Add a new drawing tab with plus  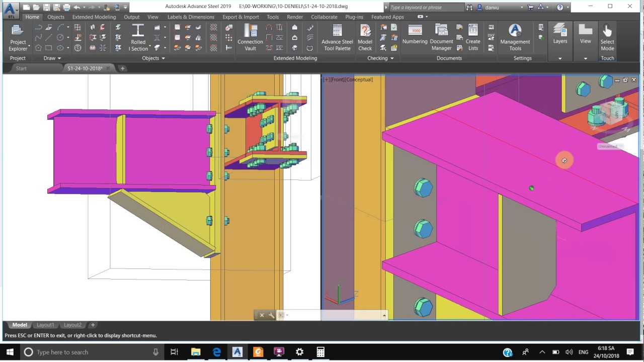pos(122,68)
